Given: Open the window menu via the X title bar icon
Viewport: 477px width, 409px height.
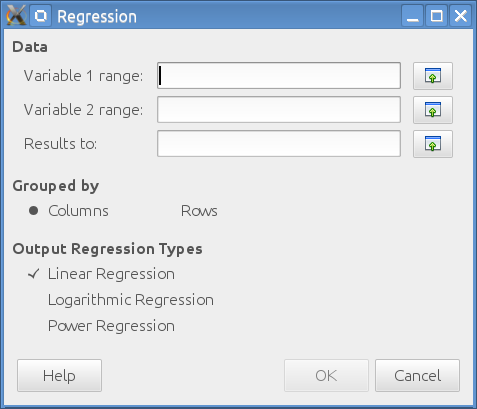Looking at the screenshot, I should click(16, 16).
